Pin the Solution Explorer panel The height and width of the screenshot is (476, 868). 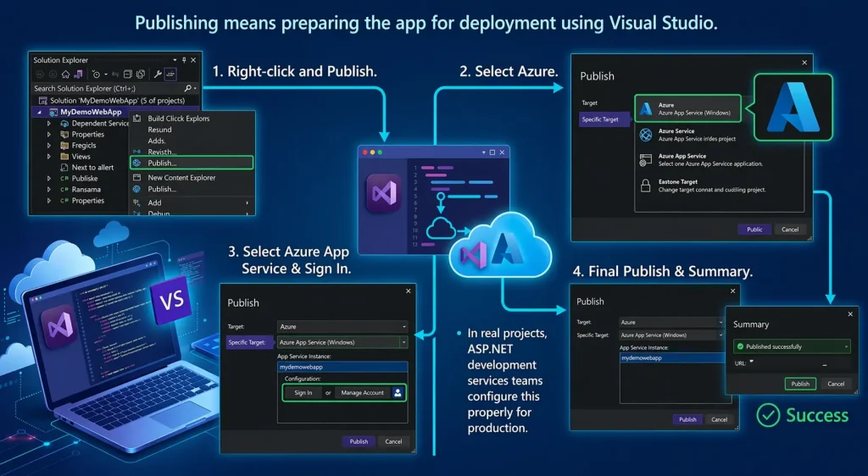[184, 59]
